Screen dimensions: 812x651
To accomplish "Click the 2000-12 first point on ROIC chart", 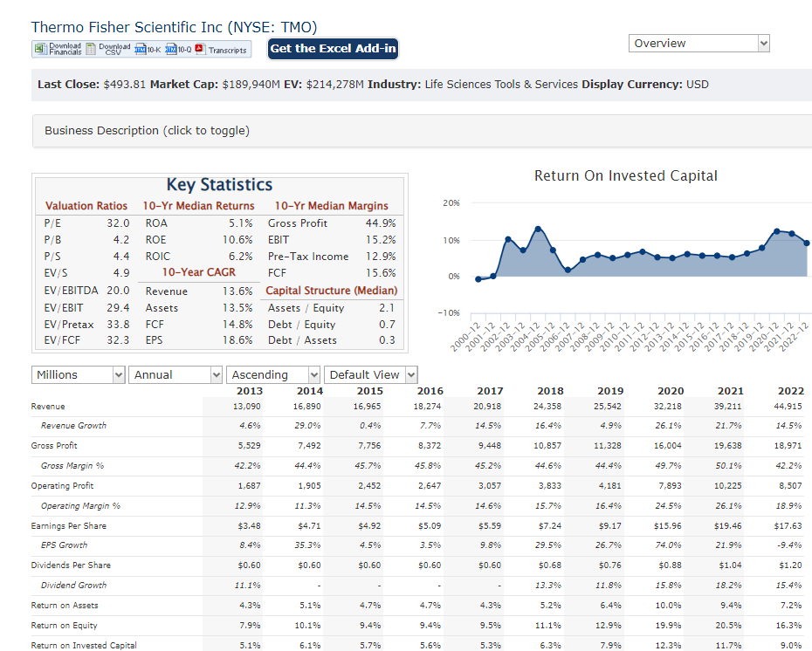I will (x=478, y=279).
